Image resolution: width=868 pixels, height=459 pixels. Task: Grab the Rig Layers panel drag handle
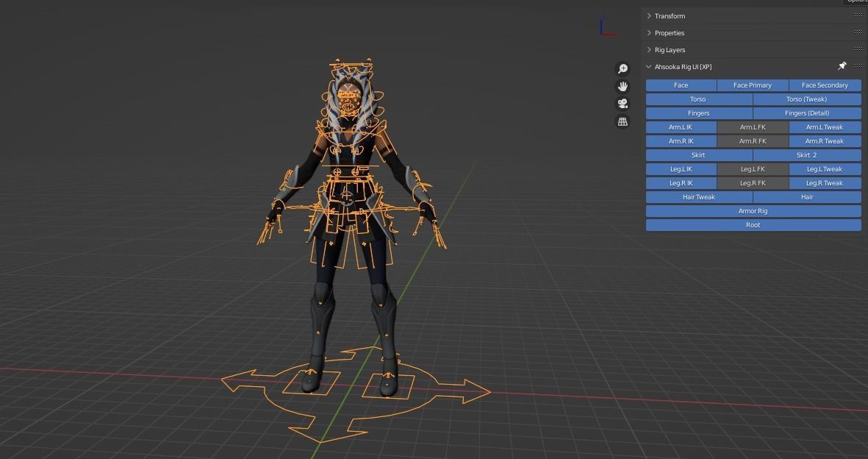(x=858, y=49)
